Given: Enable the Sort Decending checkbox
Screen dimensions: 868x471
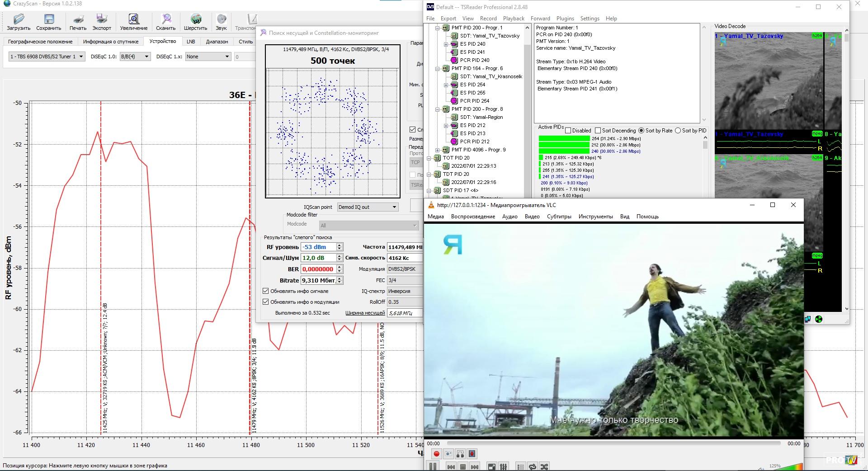Looking at the screenshot, I should point(598,131).
